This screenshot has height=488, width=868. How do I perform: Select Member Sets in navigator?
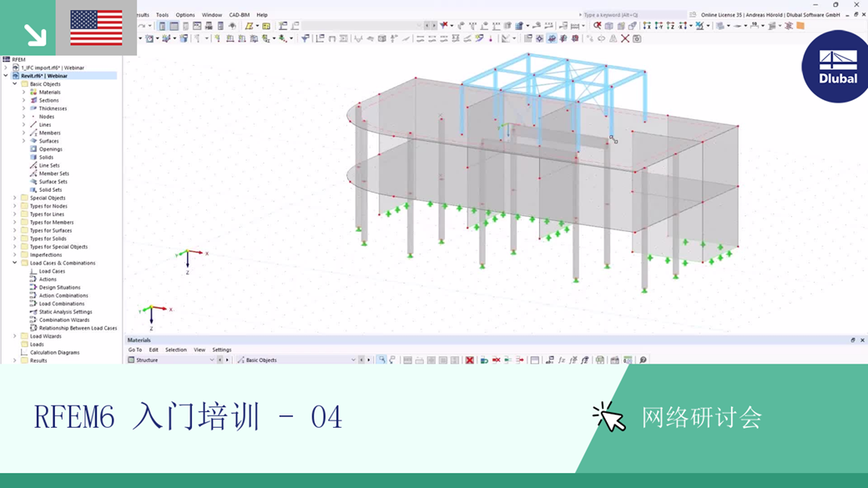[x=53, y=174]
